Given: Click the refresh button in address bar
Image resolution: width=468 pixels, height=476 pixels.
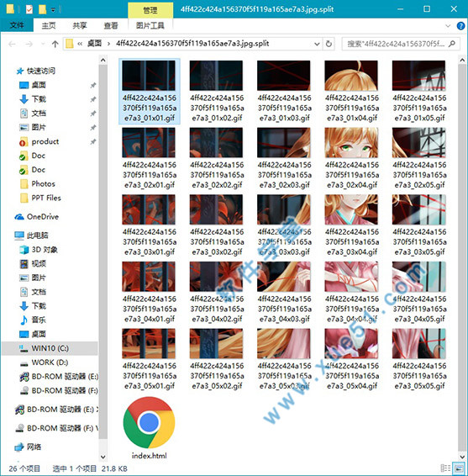Looking at the screenshot, I should coord(329,44).
